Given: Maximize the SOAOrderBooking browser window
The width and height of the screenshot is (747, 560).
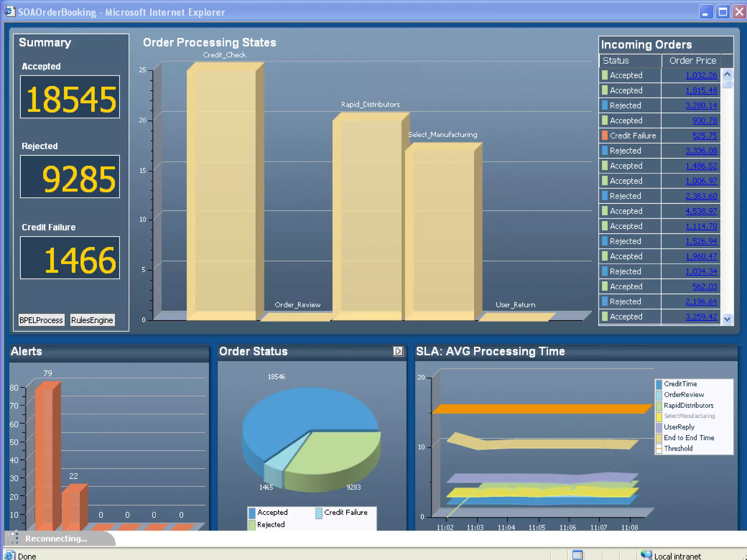Looking at the screenshot, I should (722, 12).
